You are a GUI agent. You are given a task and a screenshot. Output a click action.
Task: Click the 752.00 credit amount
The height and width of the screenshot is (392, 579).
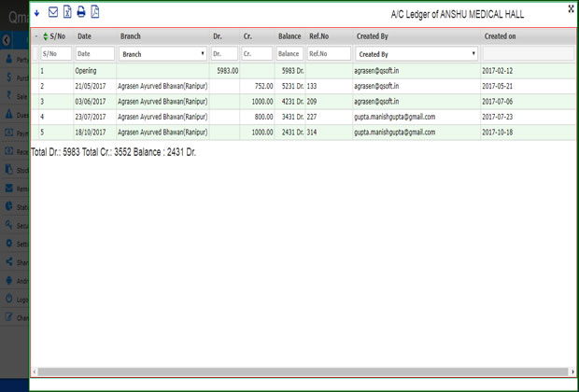point(263,87)
